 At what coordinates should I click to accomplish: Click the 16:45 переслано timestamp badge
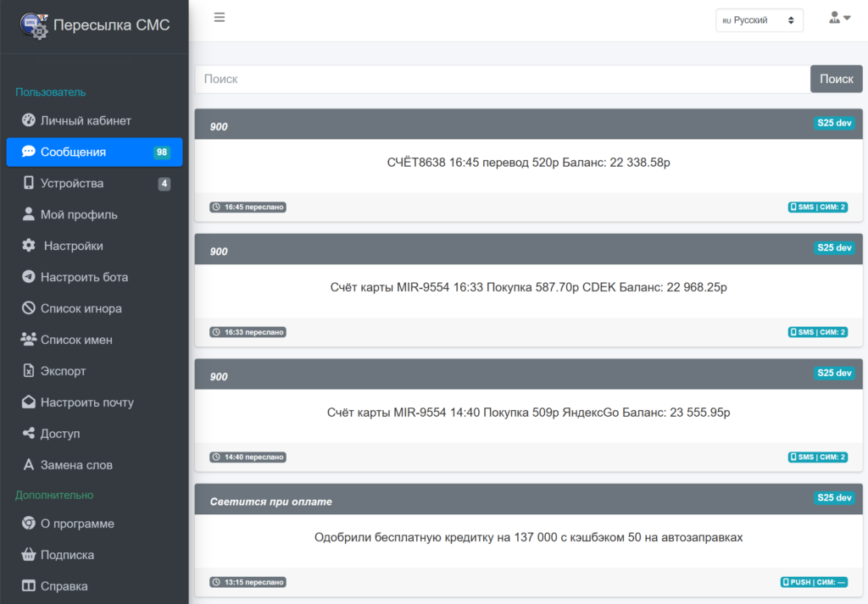[x=248, y=207]
